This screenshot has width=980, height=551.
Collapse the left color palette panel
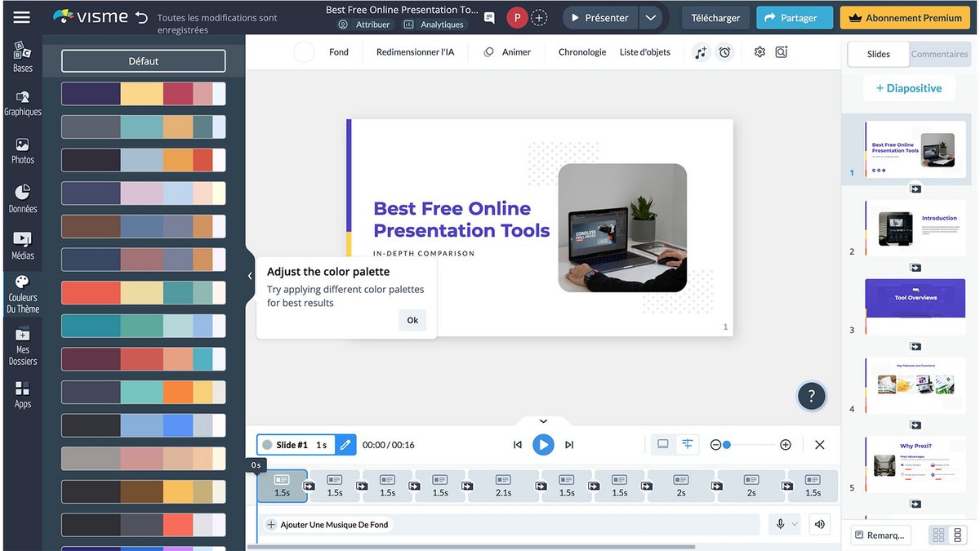tap(250, 276)
